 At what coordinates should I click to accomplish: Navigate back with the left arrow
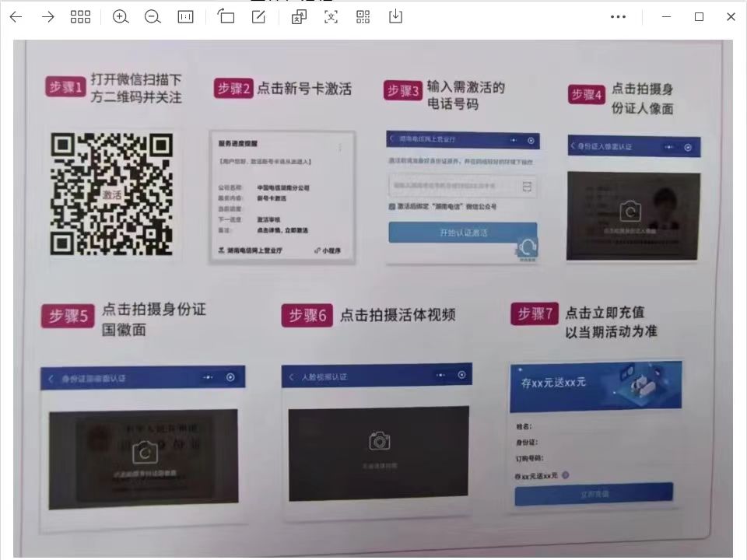click(16, 16)
